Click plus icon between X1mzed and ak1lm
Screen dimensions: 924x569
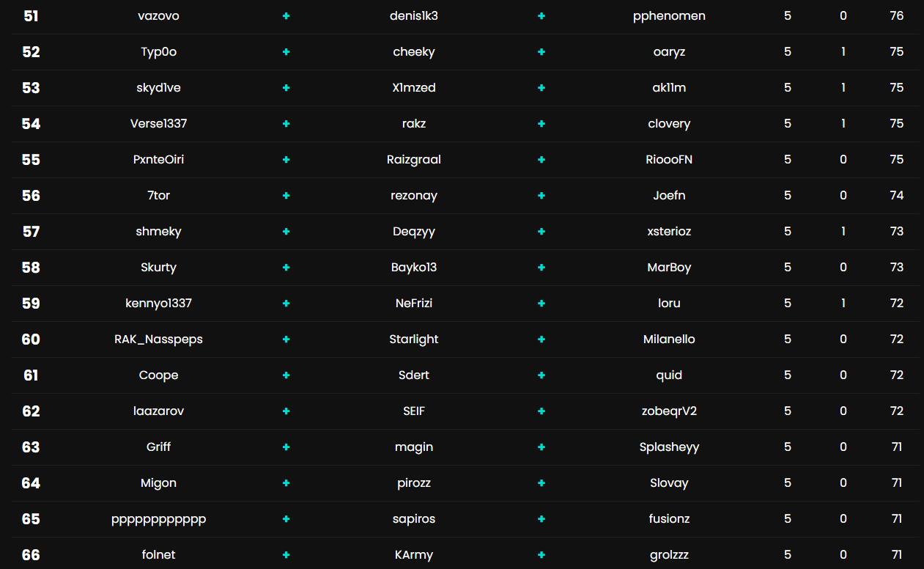pos(542,88)
